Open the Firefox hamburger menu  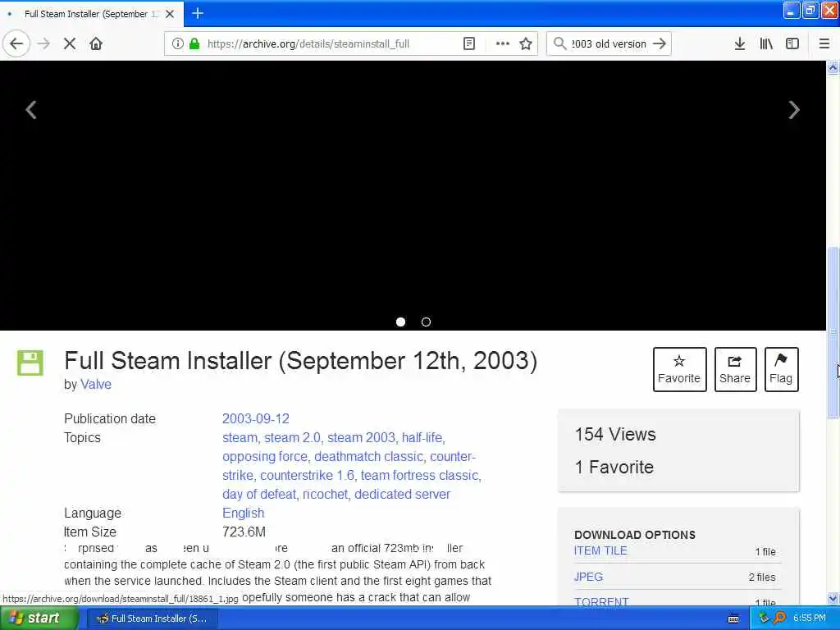tap(824, 43)
